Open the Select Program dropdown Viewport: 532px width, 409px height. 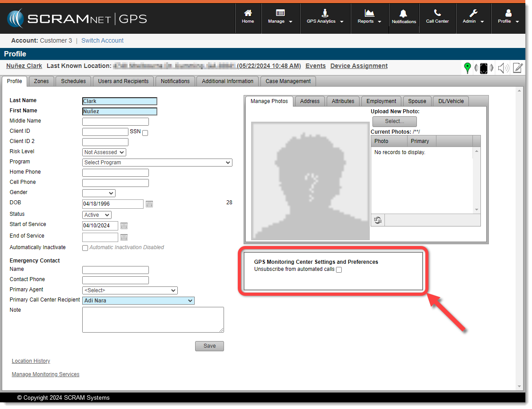157,163
